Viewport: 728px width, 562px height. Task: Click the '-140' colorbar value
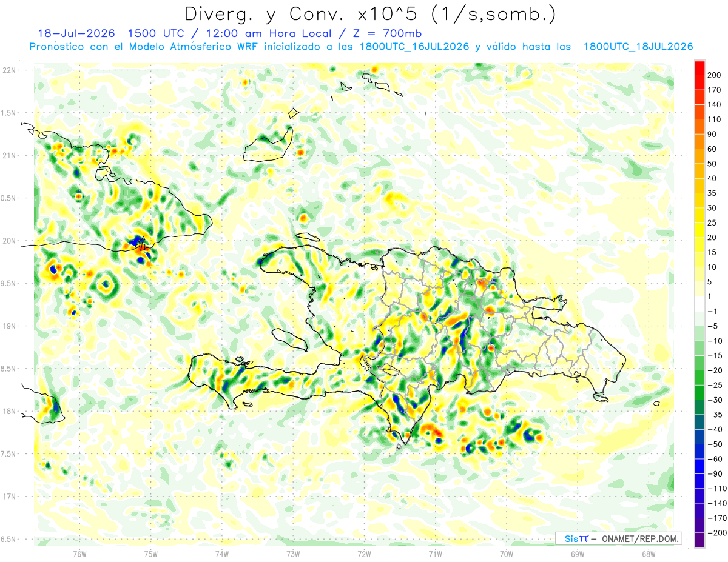[716, 503]
